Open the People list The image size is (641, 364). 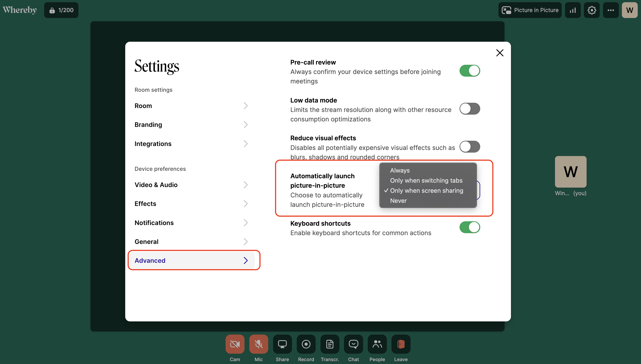point(377,344)
